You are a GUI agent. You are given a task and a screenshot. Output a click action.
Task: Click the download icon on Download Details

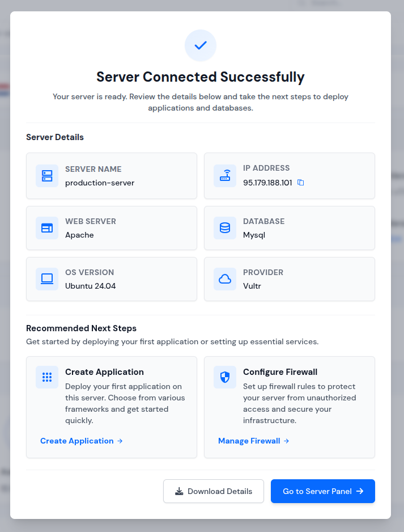[x=178, y=491]
